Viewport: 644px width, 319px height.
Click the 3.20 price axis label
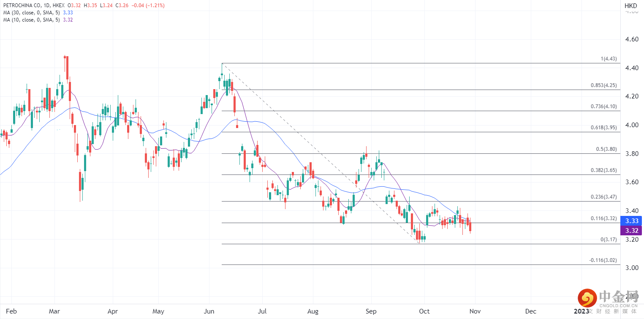(632, 239)
